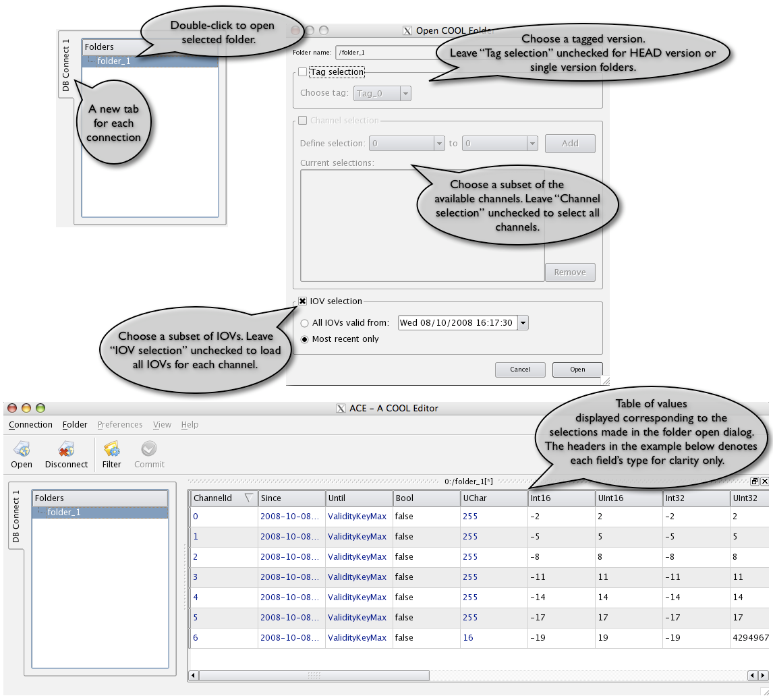Enable the Channel selection checkbox
773x700 pixels.
coord(303,120)
